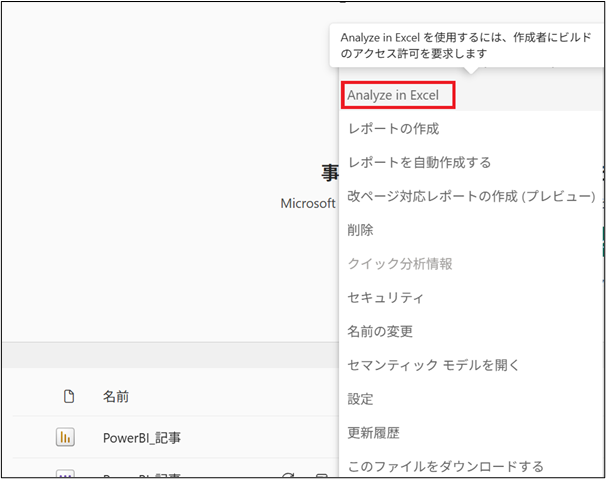
Task: Click the report icon beside PowerBI_記事
Action: tap(65, 437)
